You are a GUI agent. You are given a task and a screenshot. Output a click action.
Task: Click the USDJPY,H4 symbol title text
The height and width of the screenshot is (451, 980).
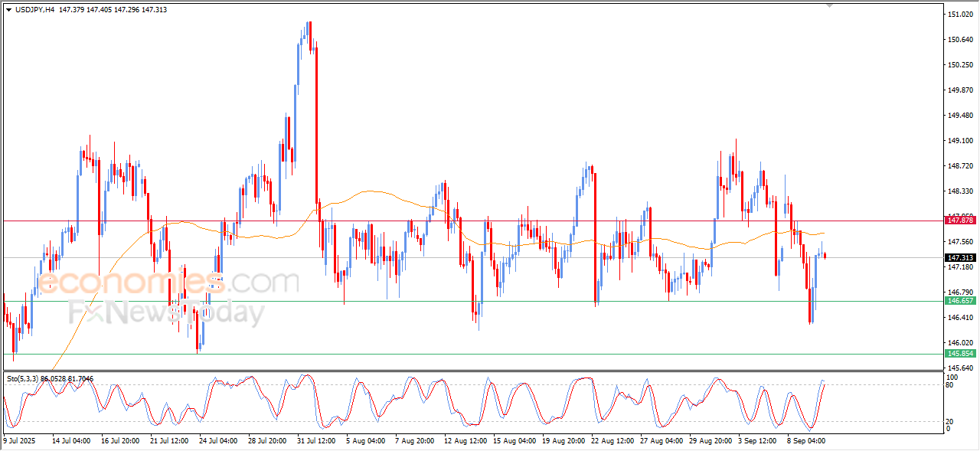pyautogui.click(x=35, y=10)
